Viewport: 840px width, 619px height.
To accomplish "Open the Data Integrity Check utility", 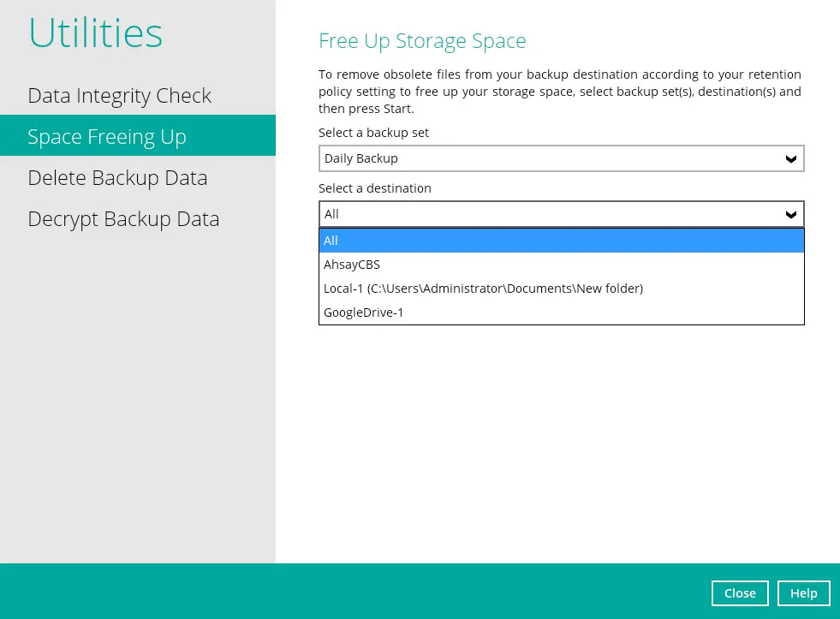I will point(119,95).
